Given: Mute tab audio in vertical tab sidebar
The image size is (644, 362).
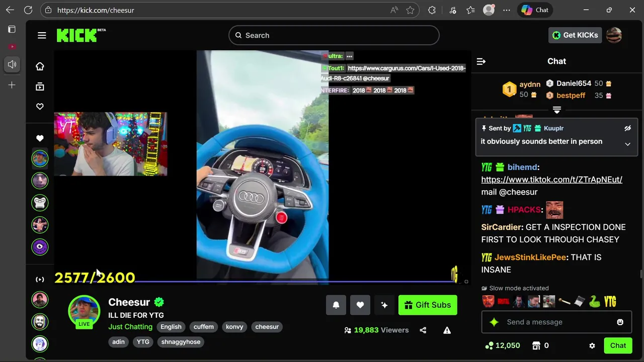Looking at the screenshot, I should pos(12,64).
